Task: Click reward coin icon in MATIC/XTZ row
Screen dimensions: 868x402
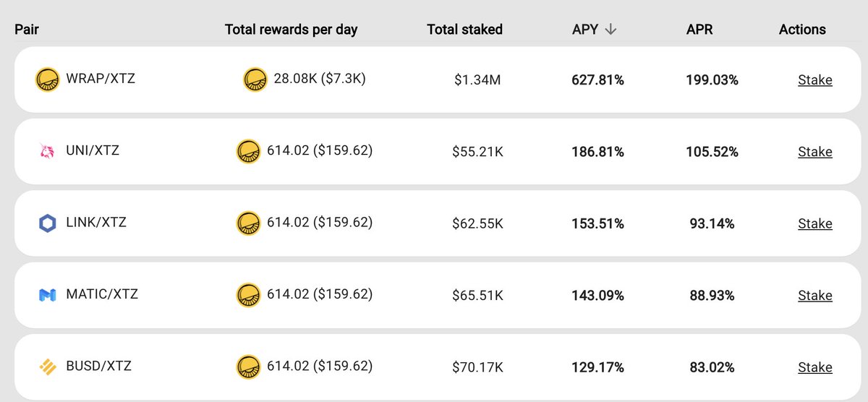Action: (x=248, y=295)
